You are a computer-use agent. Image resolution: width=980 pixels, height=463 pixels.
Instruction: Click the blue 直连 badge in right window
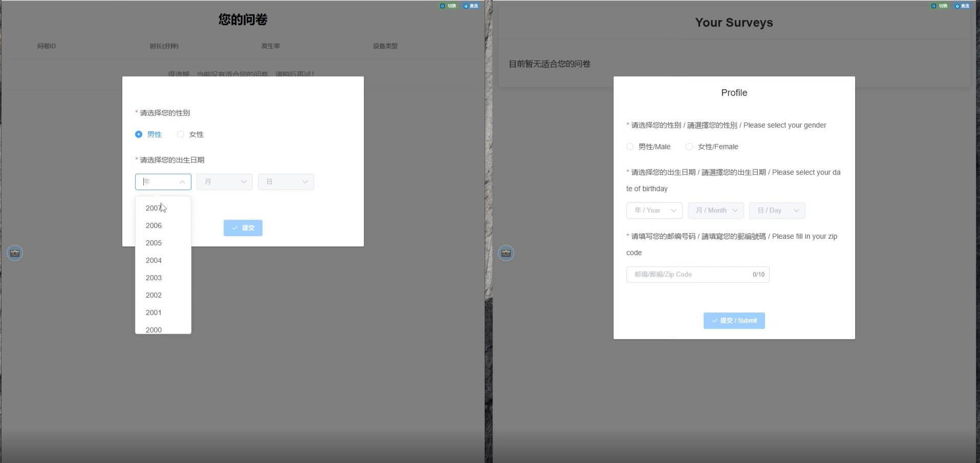[962, 6]
